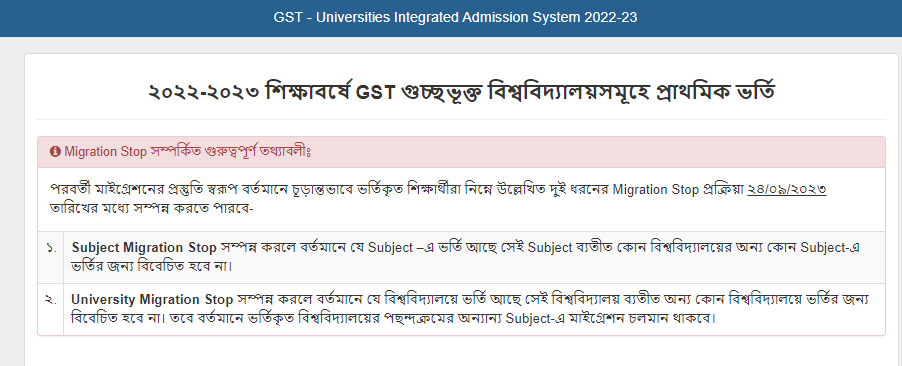Viewport: 902px width, 366px height.
Task: Click the line তারিখের মধ্যে সম্পন্ন করতে পারবে-
Action: click(x=152, y=208)
